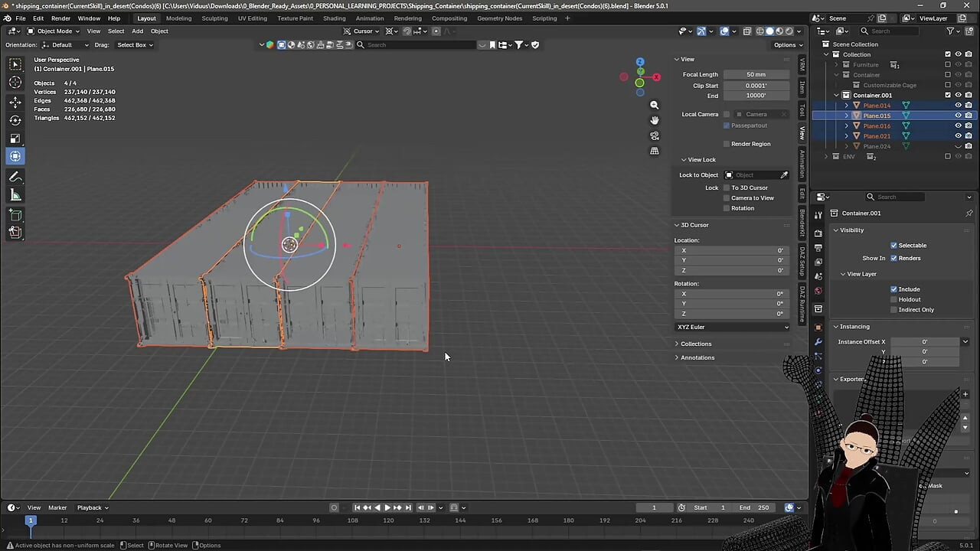Switch to wireframe viewport shading
Image resolution: width=980 pixels, height=551 pixels.
click(760, 31)
